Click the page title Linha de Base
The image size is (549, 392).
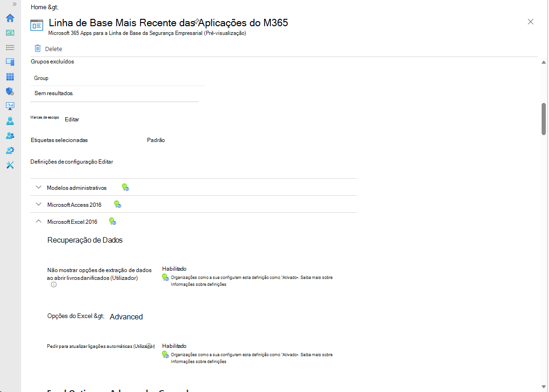point(168,23)
